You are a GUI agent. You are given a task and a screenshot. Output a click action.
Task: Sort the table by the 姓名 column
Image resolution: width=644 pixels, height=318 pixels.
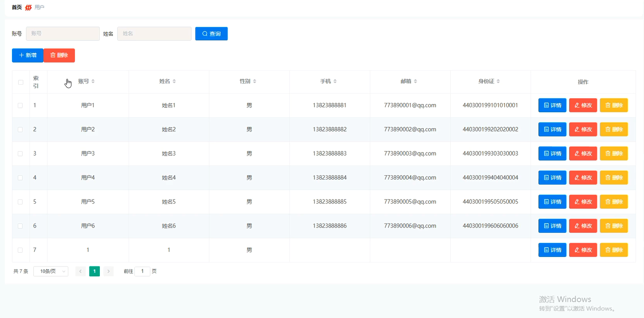point(174,82)
